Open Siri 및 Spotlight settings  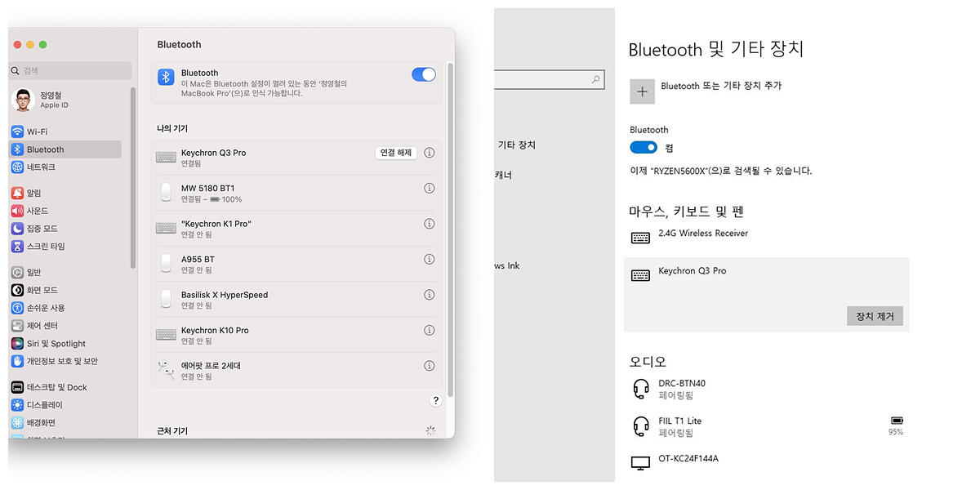65,344
